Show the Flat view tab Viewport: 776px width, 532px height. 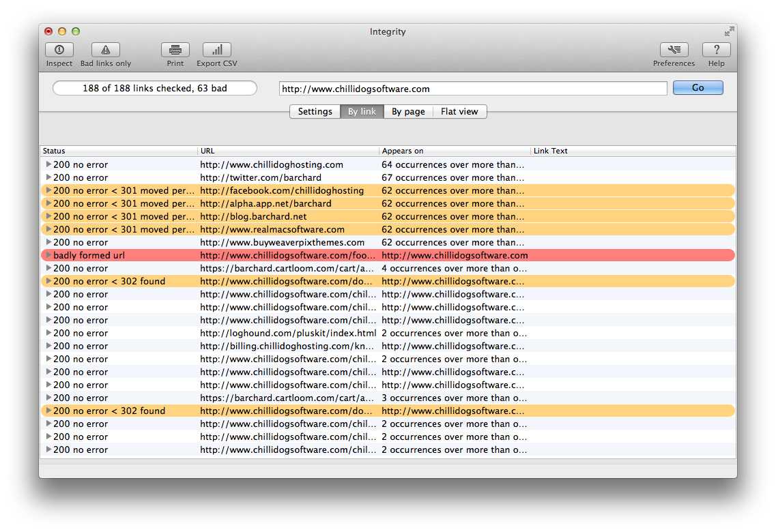pyautogui.click(x=460, y=112)
